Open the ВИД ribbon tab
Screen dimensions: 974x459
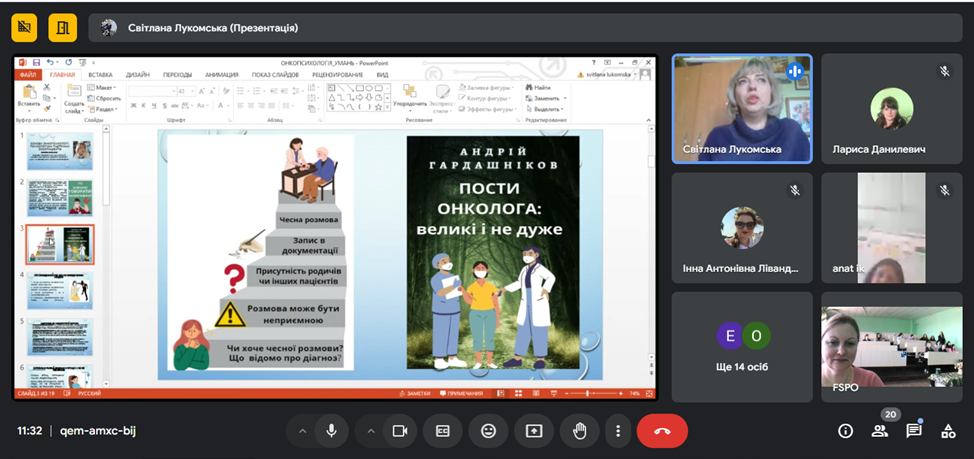tap(382, 75)
